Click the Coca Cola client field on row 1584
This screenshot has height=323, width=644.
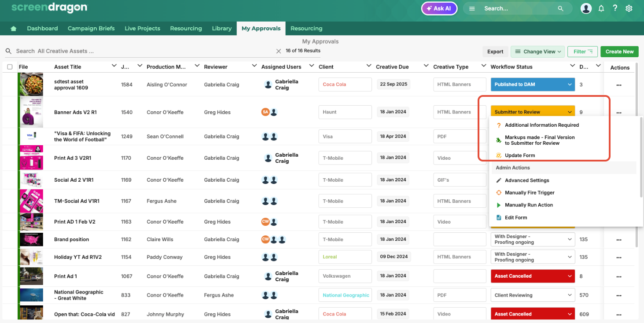click(345, 84)
